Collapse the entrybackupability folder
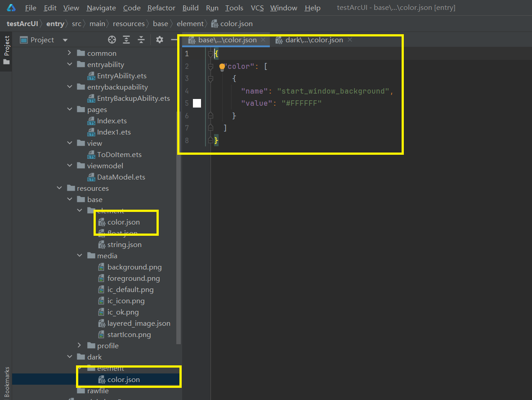The image size is (532, 400). click(70, 86)
